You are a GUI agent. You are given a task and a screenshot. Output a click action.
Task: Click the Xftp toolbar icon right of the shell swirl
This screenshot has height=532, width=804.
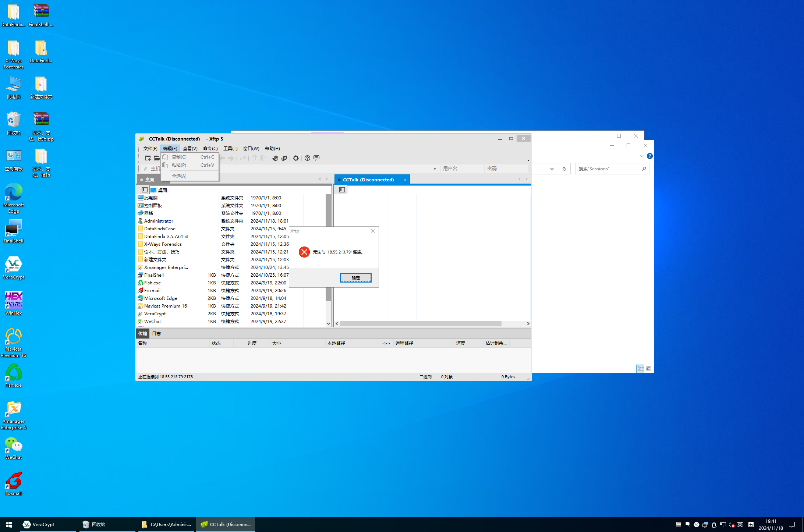284,158
